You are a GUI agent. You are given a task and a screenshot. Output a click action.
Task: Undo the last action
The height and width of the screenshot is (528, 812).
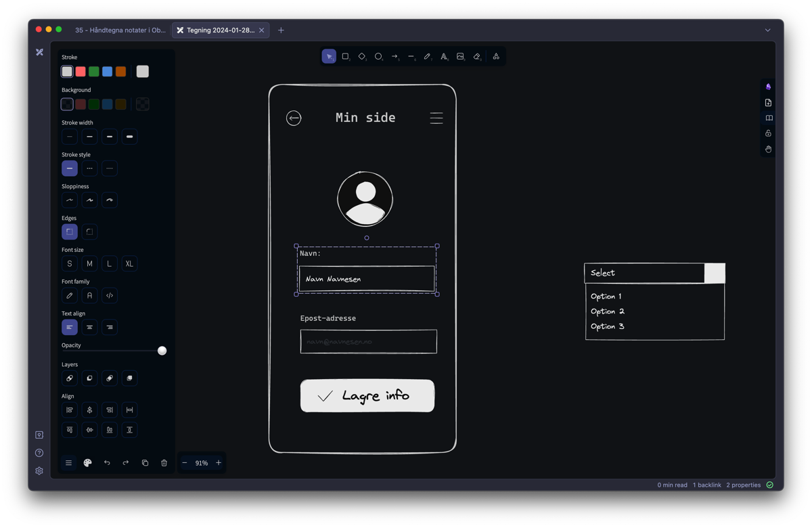click(107, 463)
